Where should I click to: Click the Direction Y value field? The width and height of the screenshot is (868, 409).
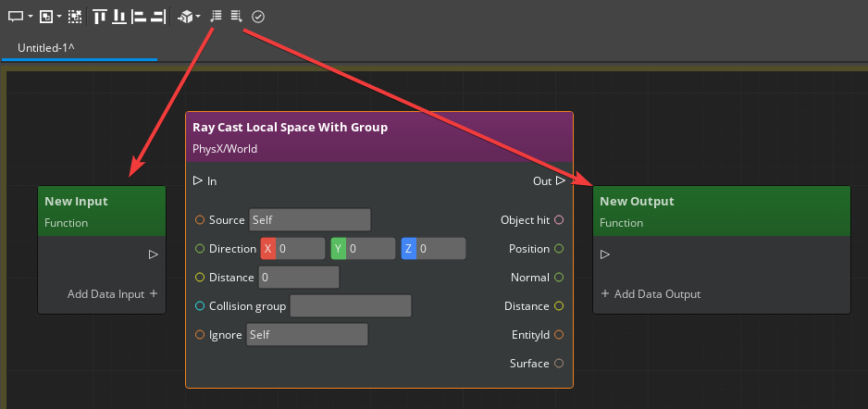click(371, 249)
